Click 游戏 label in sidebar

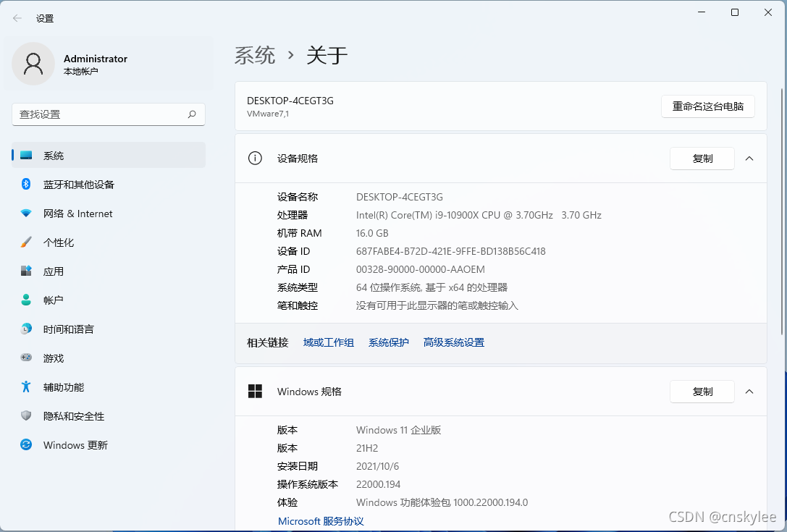point(54,358)
